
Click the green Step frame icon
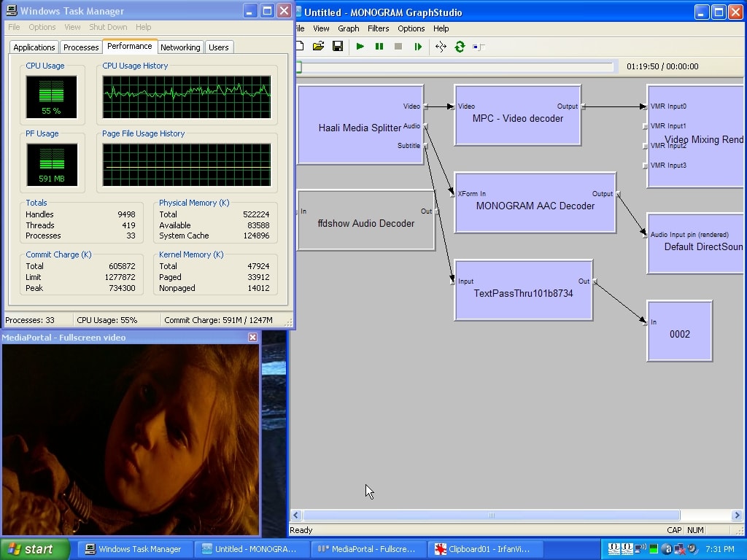(418, 47)
